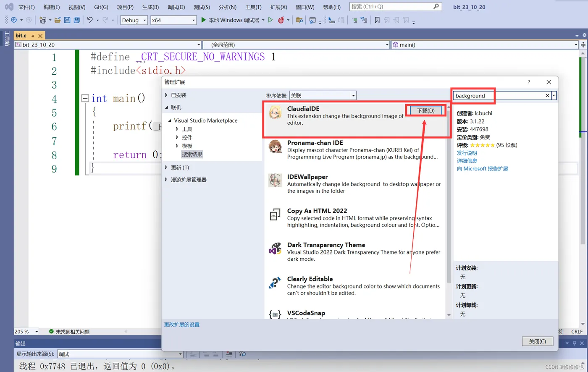The image size is (588, 372).
Task: Toggle word wrap in output window
Action: (242, 354)
